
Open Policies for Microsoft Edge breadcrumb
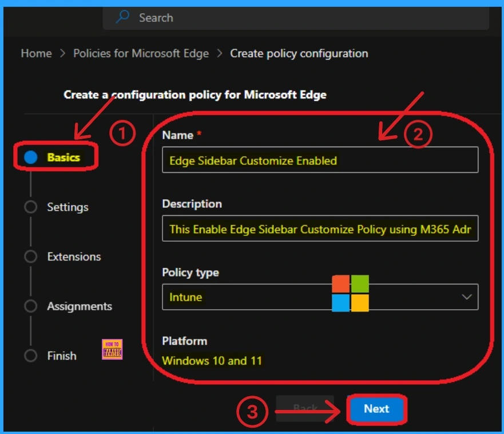point(141,53)
